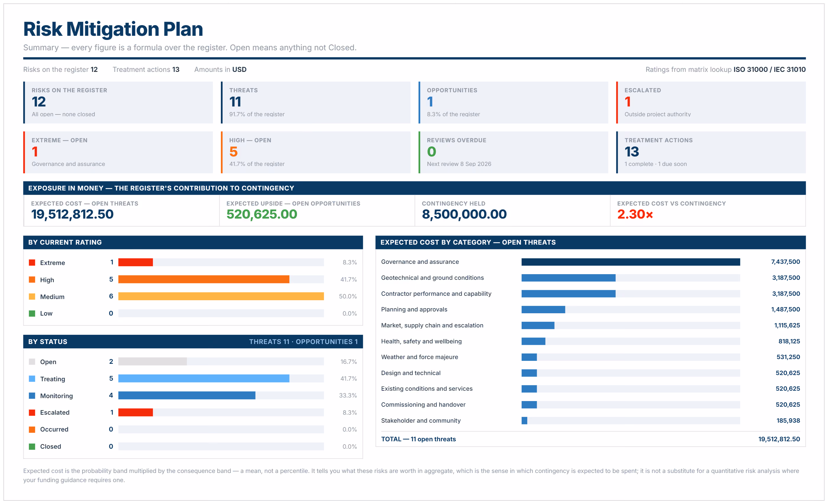Click the ISO 31000 / IEC 31010 text
Image resolution: width=828 pixels, height=504 pixels.
[769, 70]
